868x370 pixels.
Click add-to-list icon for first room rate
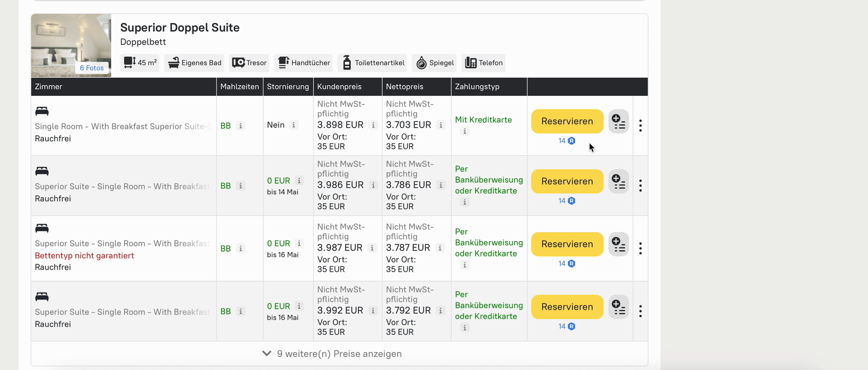[618, 121]
